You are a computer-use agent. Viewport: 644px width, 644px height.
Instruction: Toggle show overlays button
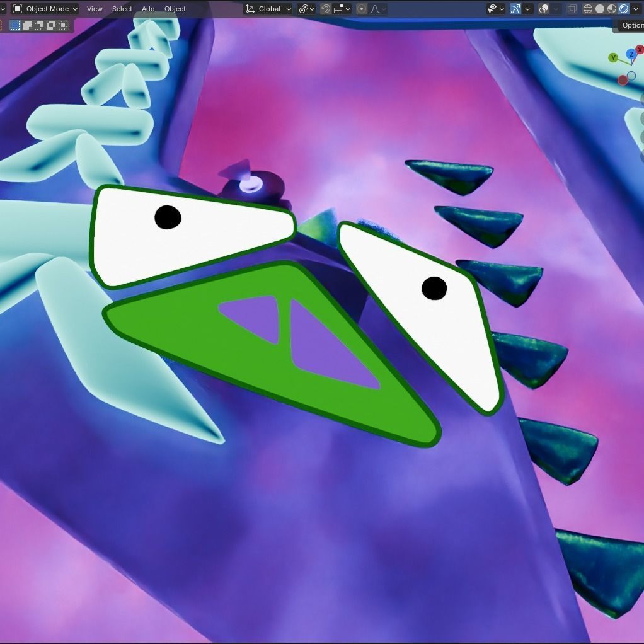click(x=544, y=9)
